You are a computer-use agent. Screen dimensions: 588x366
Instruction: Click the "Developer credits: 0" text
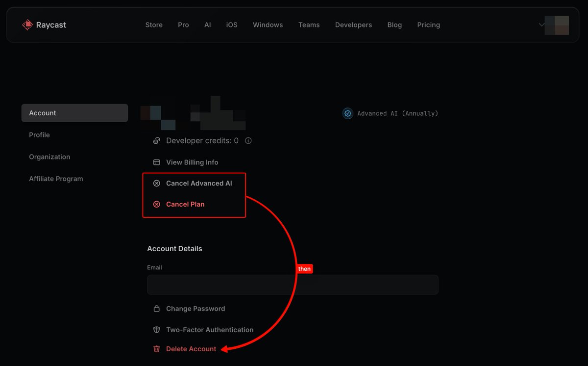pyautogui.click(x=202, y=141)
